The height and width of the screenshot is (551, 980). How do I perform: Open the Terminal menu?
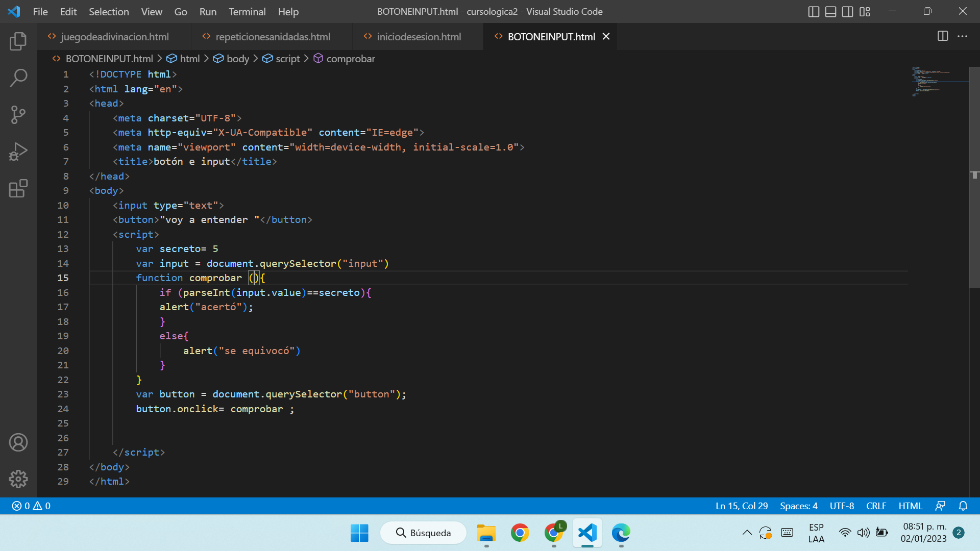(x=247, y=12)
